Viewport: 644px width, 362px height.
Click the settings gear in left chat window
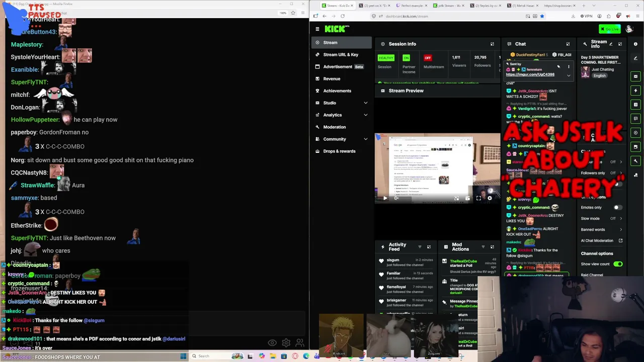pos(286,343)
